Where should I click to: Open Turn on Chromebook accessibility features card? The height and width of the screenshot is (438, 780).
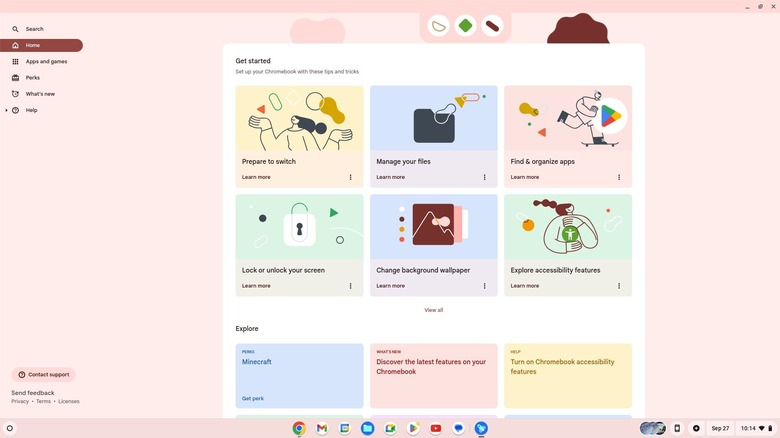click(x=568, y=376)
